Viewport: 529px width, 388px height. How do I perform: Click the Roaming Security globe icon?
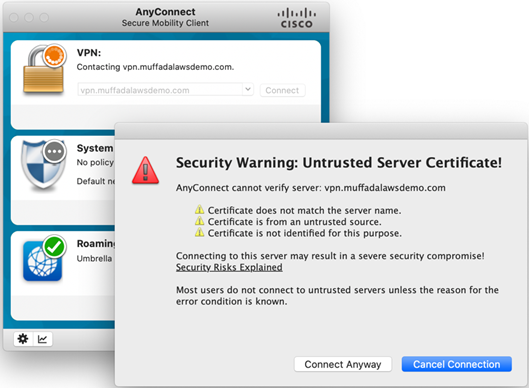[43, 260]
